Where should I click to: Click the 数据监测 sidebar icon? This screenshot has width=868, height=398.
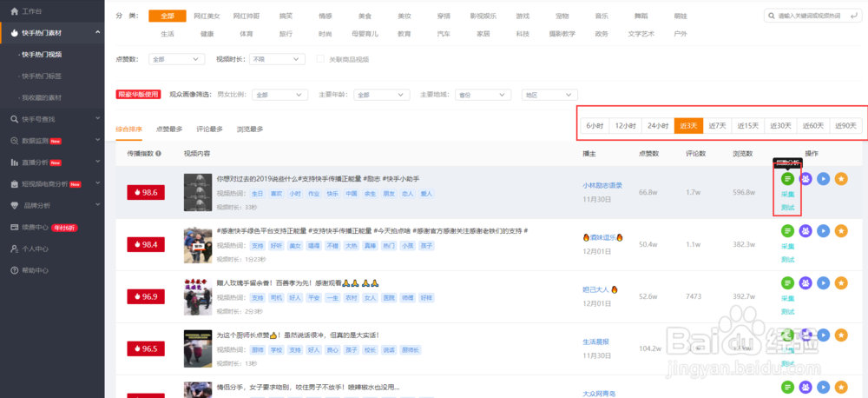tap(15, 141)
